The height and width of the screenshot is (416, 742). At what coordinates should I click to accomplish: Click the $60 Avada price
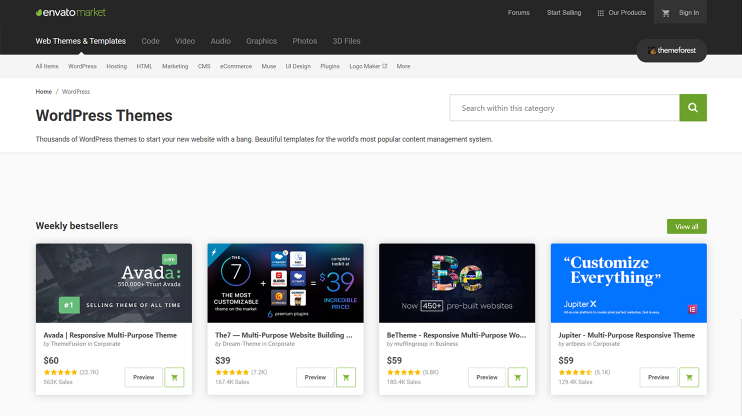point(51,361)
